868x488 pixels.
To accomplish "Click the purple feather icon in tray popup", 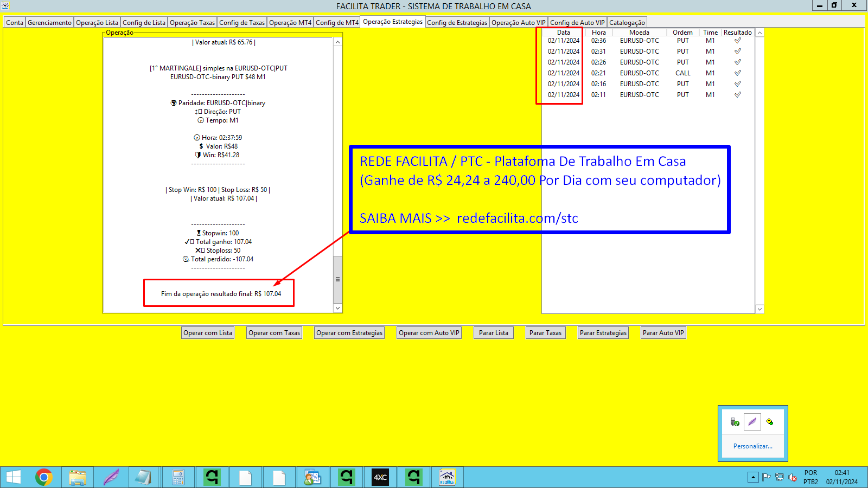I will [752, 422].
